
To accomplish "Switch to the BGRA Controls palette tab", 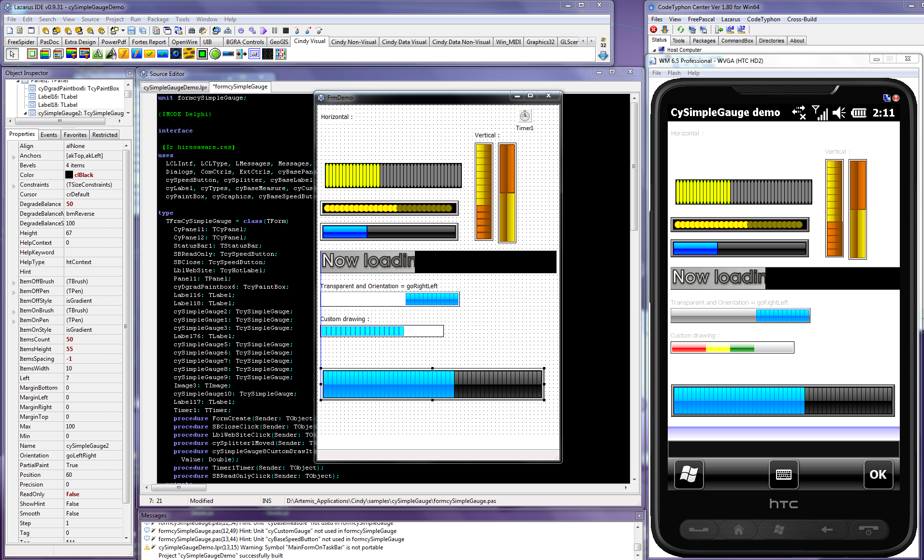I will coord(245,42).
